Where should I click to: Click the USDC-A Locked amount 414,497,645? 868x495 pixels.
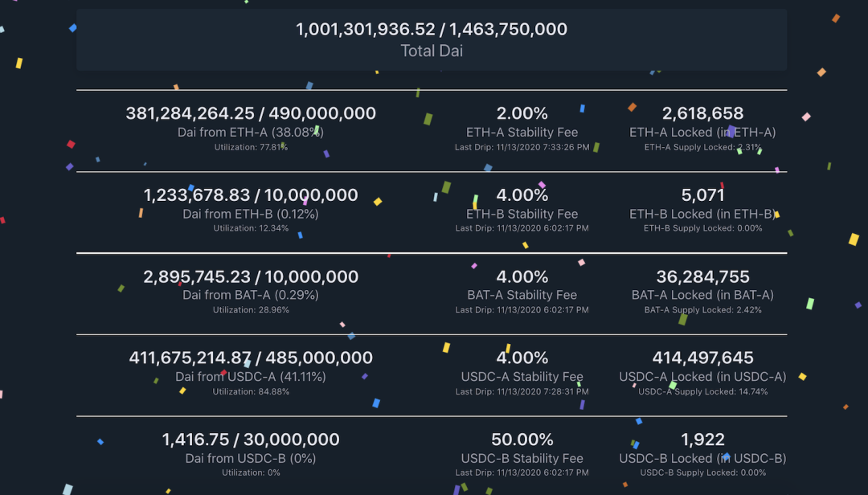click(702, 358)
